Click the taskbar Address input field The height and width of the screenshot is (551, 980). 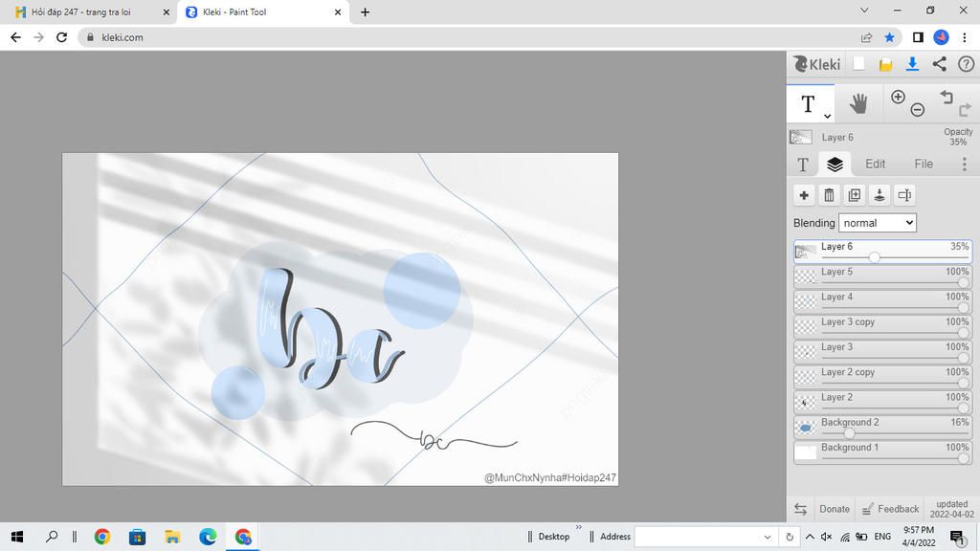699,537
